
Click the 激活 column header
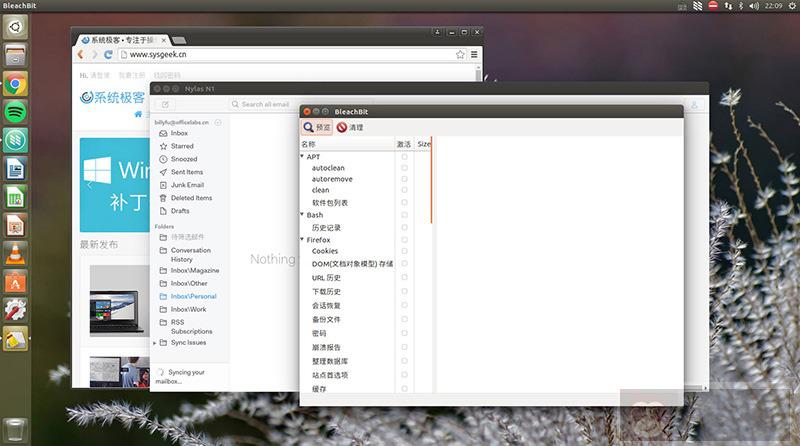(404, 144)
